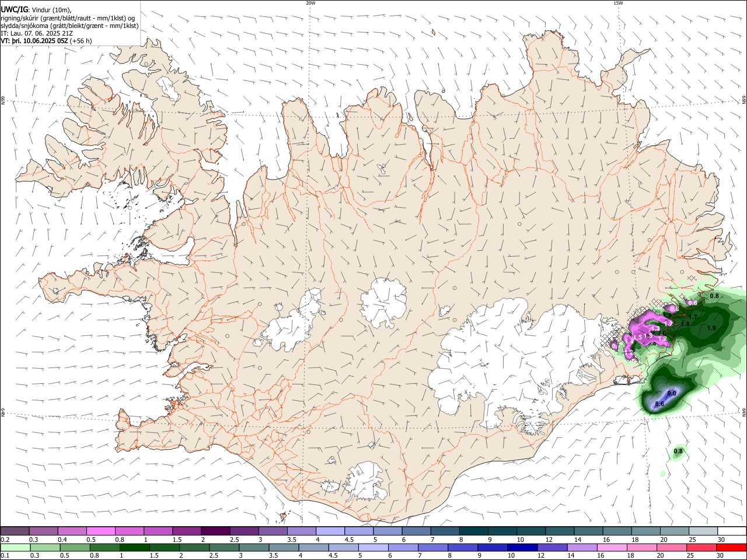
Task: Select the "Vindur (10m)" header label
Action: click(x=50, y=10)
